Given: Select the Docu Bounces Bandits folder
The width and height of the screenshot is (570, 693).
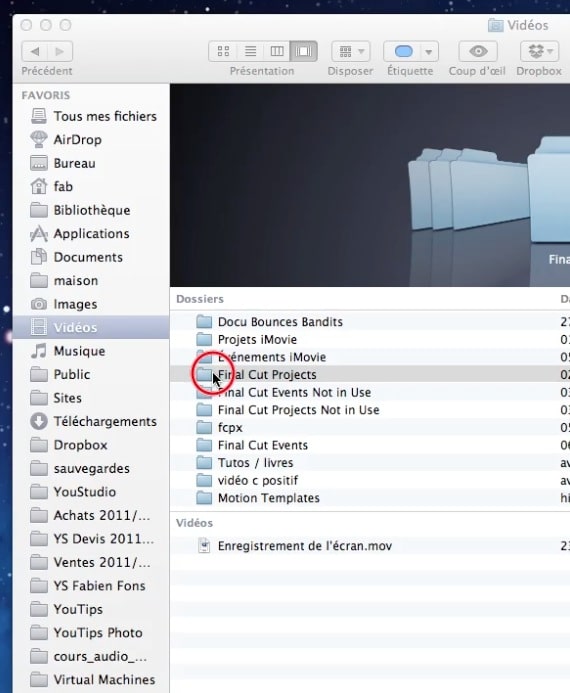Looking at the screenshot, I should (x=370, y=322).
